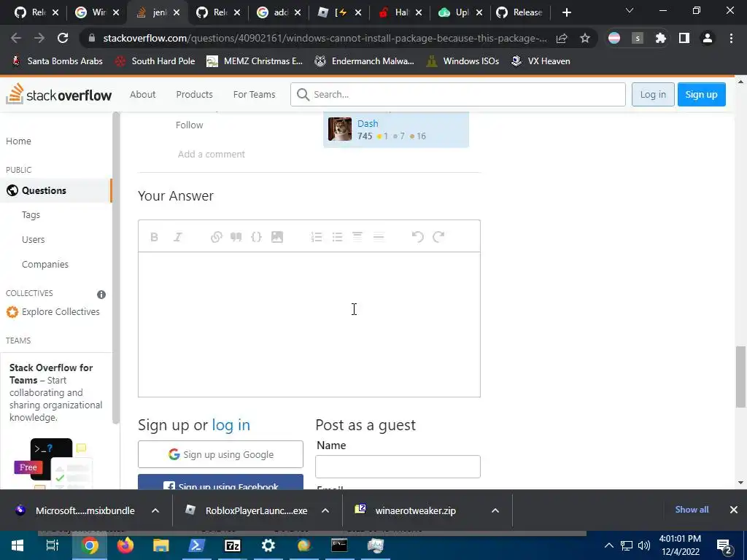This screenshot has width=747, height=560.
Task: Click the Log in button
Action: point(653,94)
